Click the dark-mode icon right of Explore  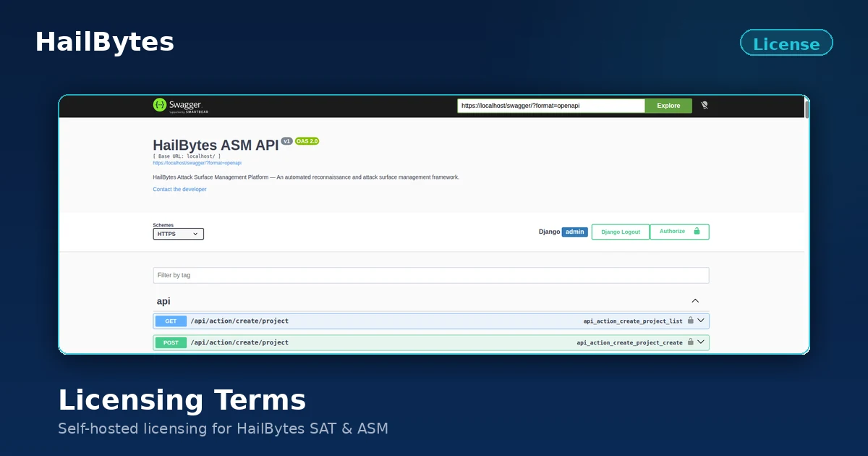(705, 106)
